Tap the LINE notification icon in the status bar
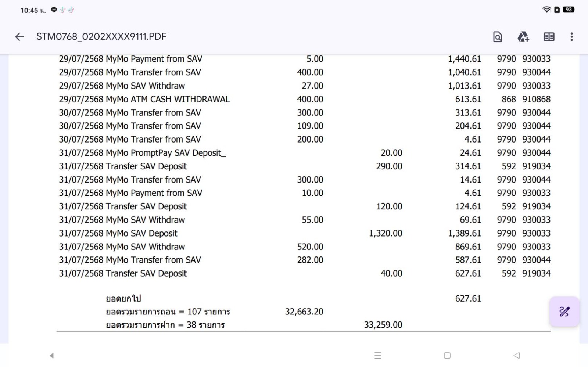Viewport: 588px width, 367px height. (54, 10)
